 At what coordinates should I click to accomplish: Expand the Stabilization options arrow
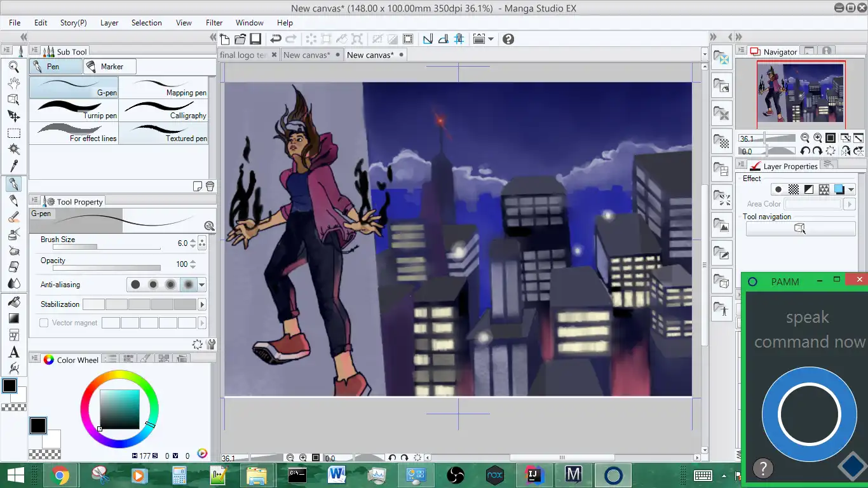[202, 305]
